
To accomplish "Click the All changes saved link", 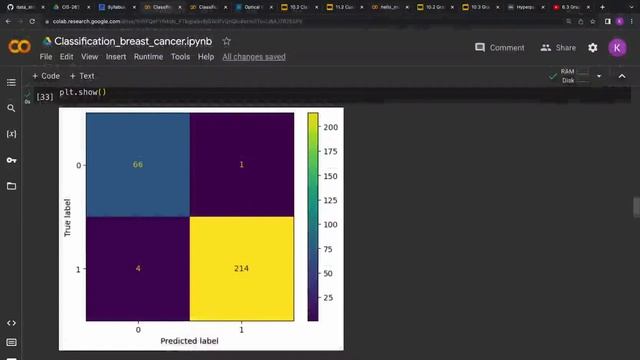I will coord(254,57).
